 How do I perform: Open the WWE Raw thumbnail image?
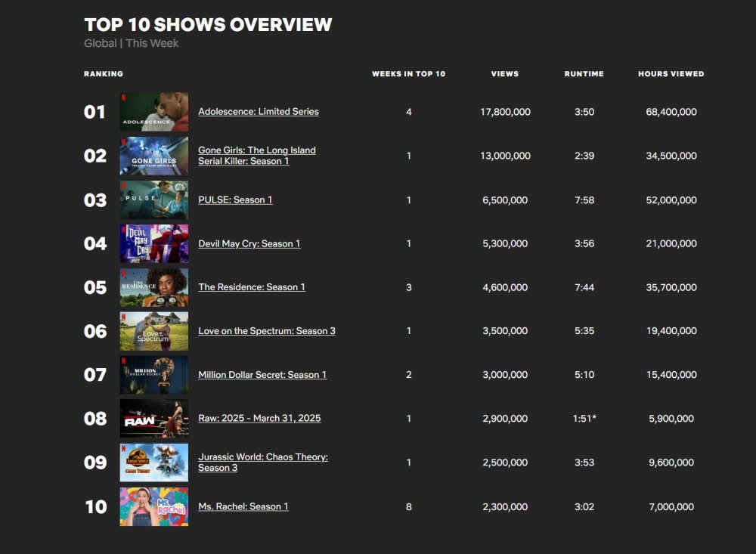pos(153,419)
